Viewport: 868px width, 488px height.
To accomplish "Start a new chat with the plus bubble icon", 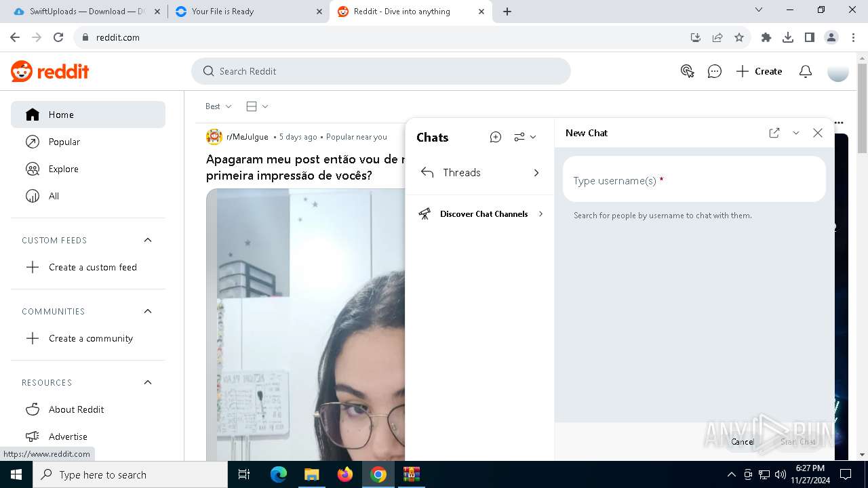I will pyautogui.click(x=496, y=137).
